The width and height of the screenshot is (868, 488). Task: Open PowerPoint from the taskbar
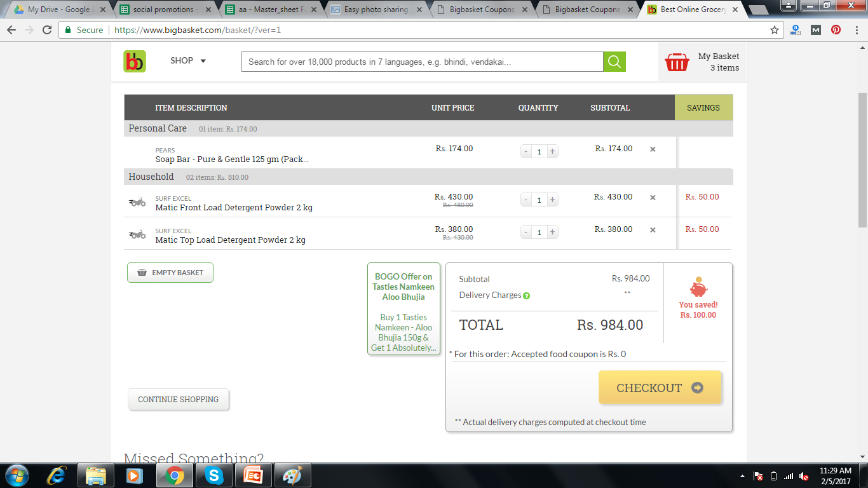pyautogui.click(x=254, y=475)
